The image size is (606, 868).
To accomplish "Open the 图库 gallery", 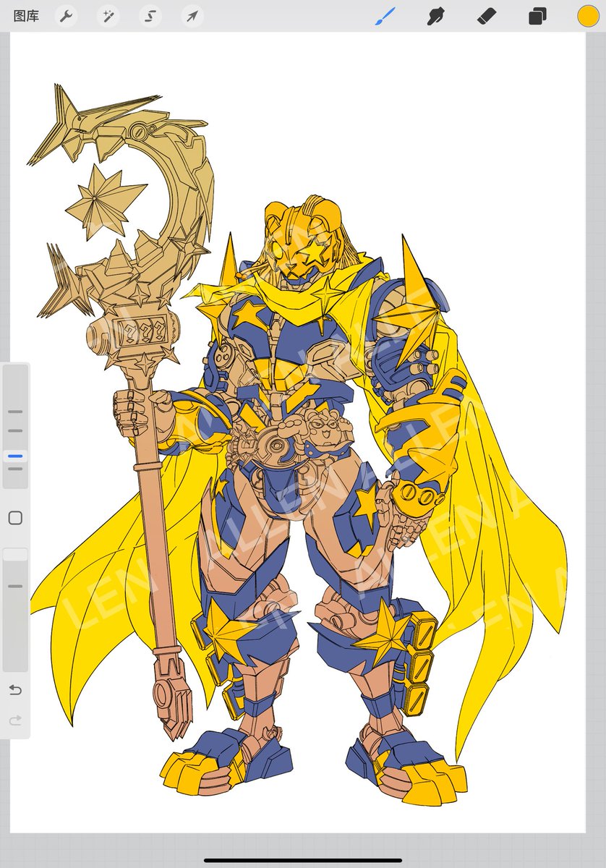I will 26,16.
